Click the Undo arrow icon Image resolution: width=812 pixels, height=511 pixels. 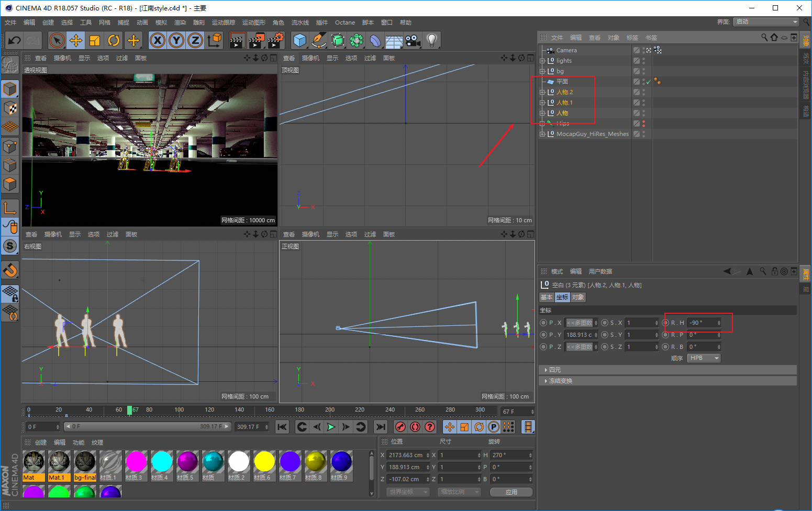coord(15,40)
